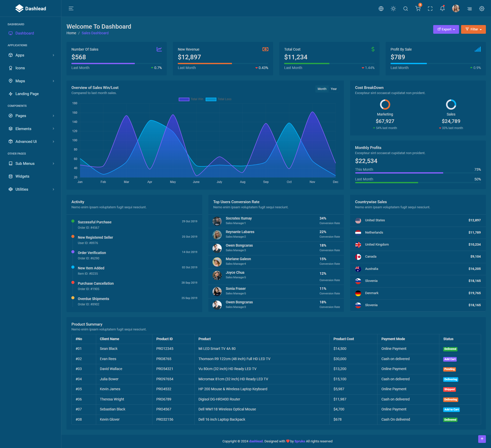Click the Total Loss color swatch
Viewport: 491px width, 448px height.
coord(211,99)
